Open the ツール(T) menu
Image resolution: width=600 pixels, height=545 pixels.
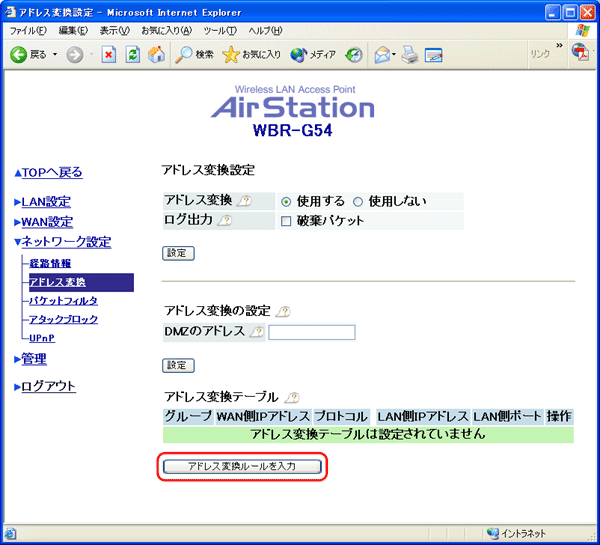click(220, 31)
